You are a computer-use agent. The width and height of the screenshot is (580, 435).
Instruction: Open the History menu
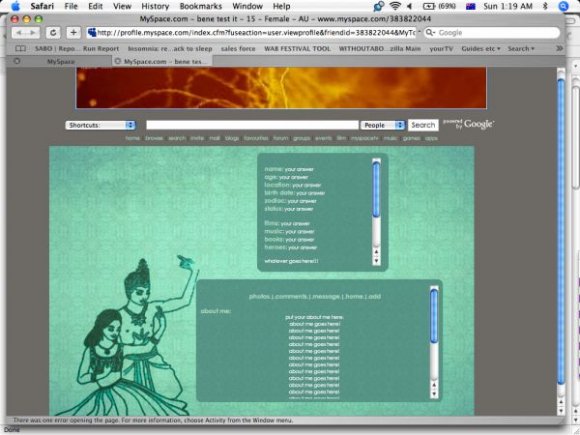click(155, 6)
